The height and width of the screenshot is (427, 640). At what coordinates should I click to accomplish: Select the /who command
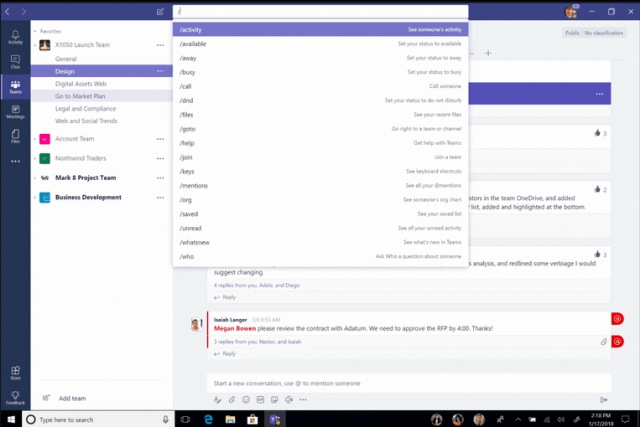(320, 257)
